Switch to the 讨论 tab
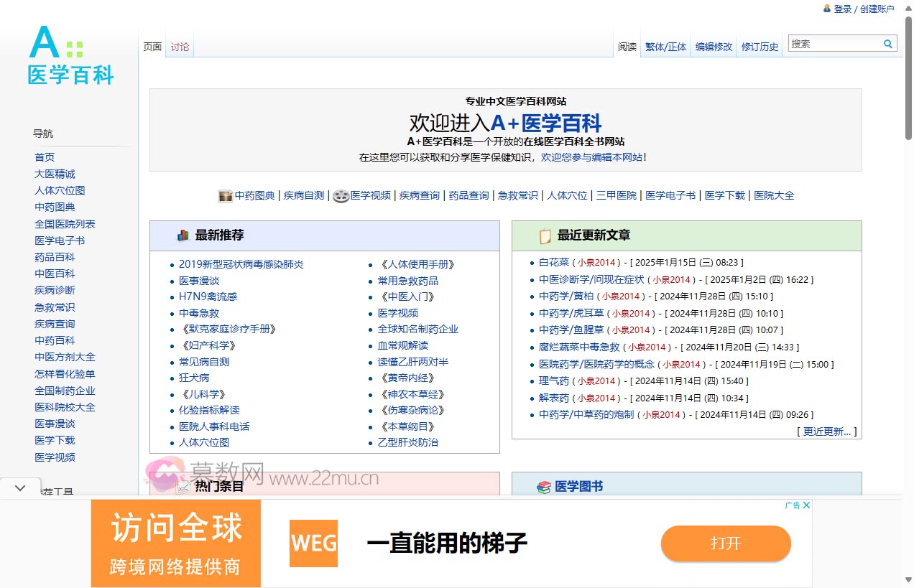Screen dimensions: 914x588 pos(179,46)
